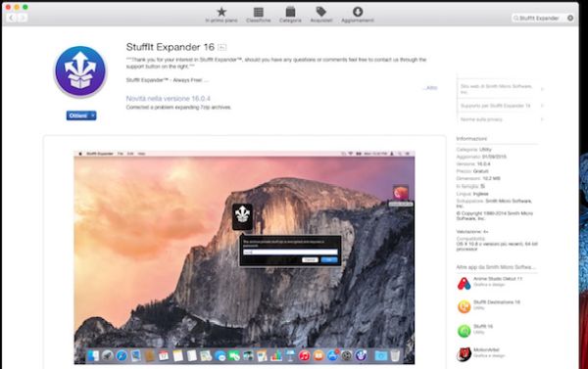Open StuffIt Destinations 16 title
This screenshot has width=588, height=369.
(x=497, y=302)
